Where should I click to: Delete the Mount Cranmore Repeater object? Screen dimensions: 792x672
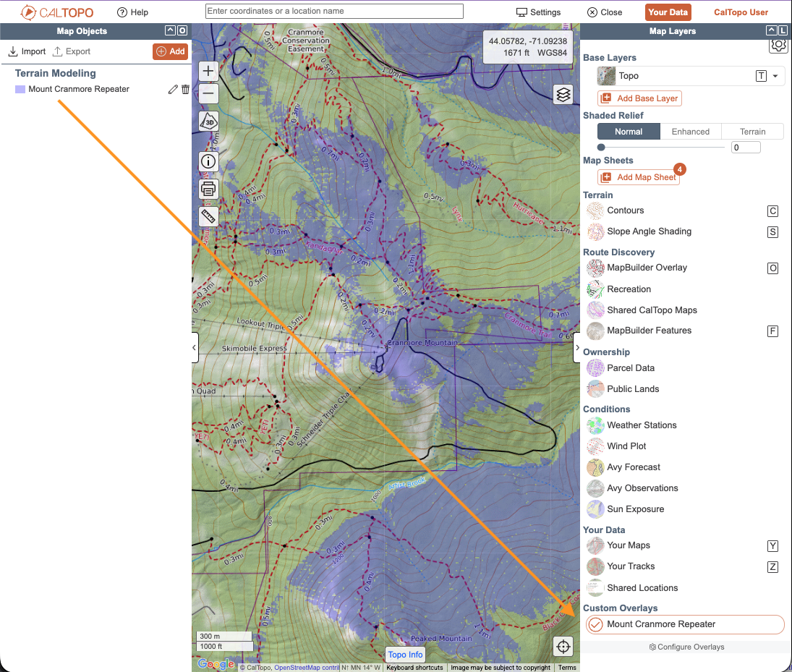(x=185, y=89)
